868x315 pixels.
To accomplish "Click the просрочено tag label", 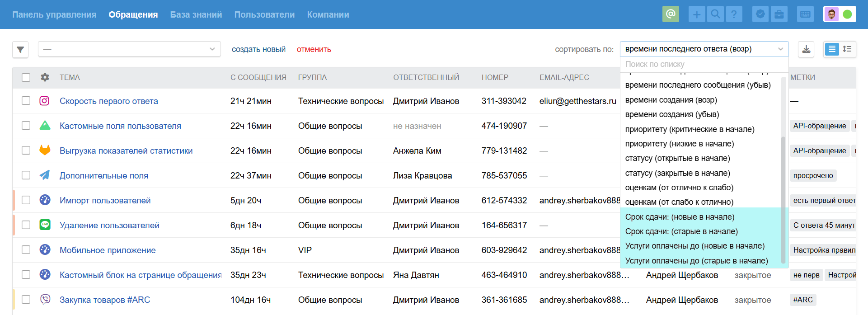I will (x=813, y=175).
